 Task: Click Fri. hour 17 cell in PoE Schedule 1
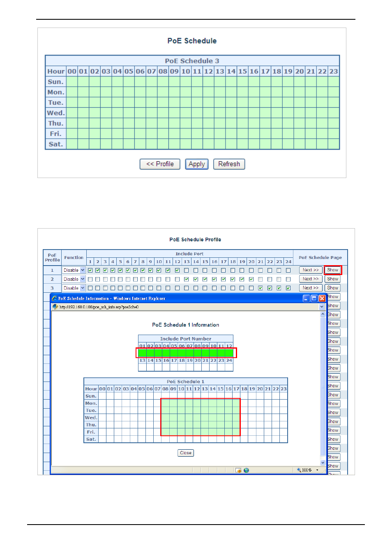pos(236,432)
